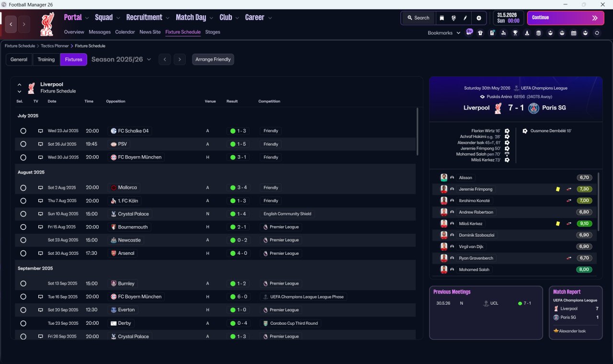The width and height of the screenshot is (613, 364).
Task: Click the fixture list vertical scrollbar
Action: click(x=418, y=131)
